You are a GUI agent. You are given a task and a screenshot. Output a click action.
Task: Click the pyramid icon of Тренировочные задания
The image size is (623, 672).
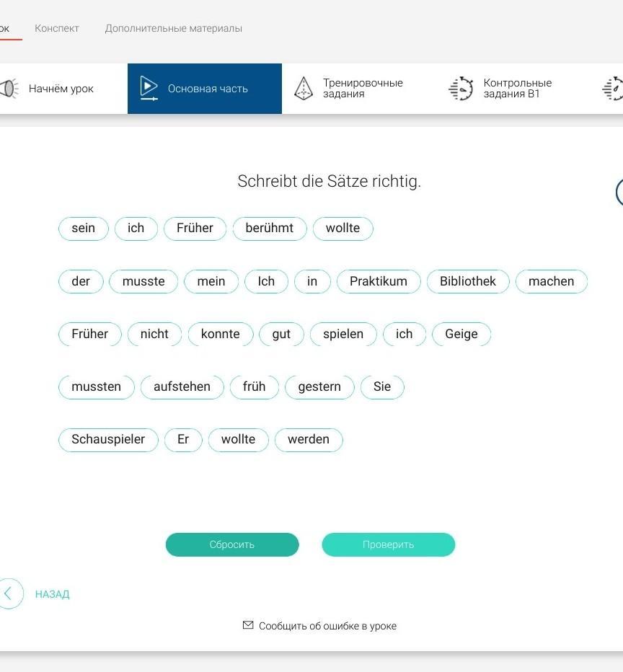pos(304,89)
